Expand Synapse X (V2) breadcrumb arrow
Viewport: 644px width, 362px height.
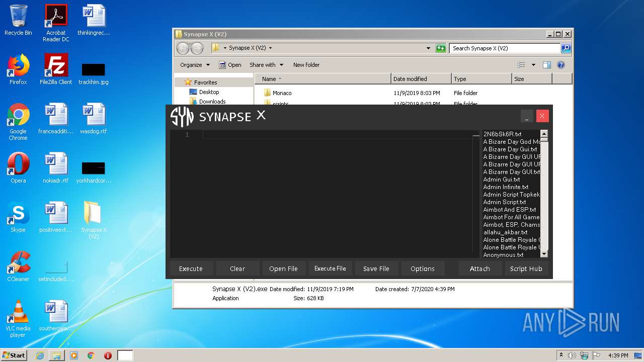(270, 48)
